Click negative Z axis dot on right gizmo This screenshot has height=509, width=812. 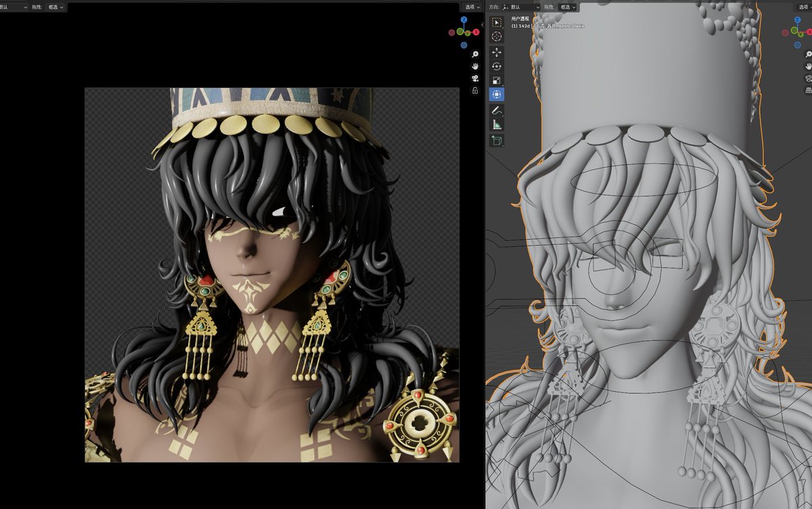click(798, 44)
